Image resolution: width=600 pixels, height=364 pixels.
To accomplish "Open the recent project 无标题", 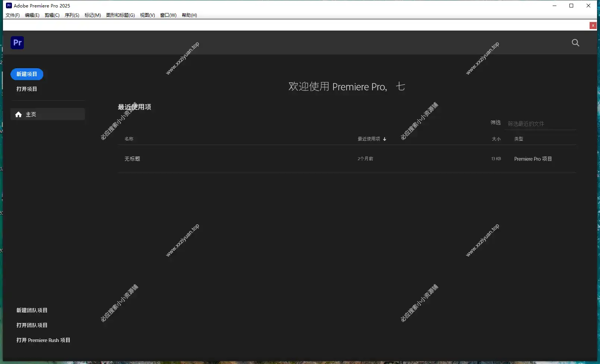I will (132, 159).
